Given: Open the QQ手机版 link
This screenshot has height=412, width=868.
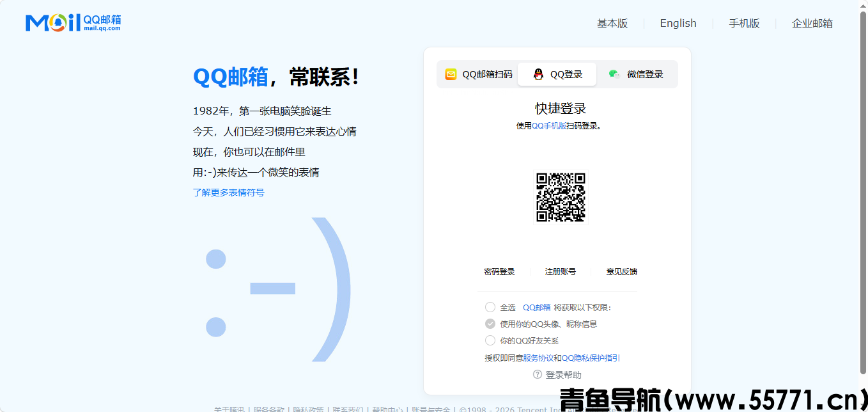Looking at the screenshot, I should click(549, 126).
